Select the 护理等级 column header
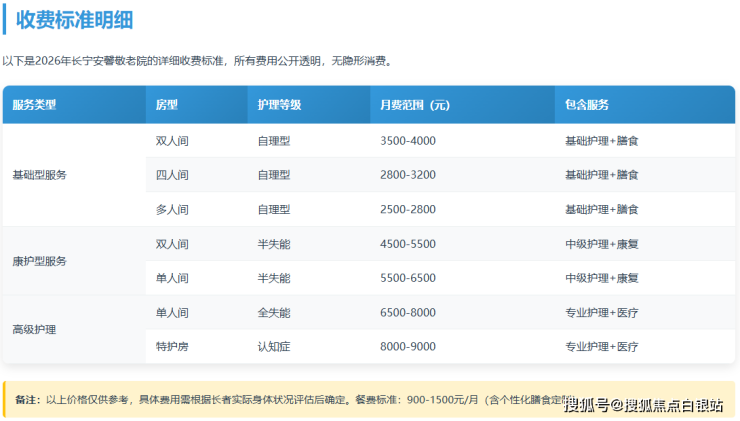This screenshot has height=421, width=740. coord(279,105)
